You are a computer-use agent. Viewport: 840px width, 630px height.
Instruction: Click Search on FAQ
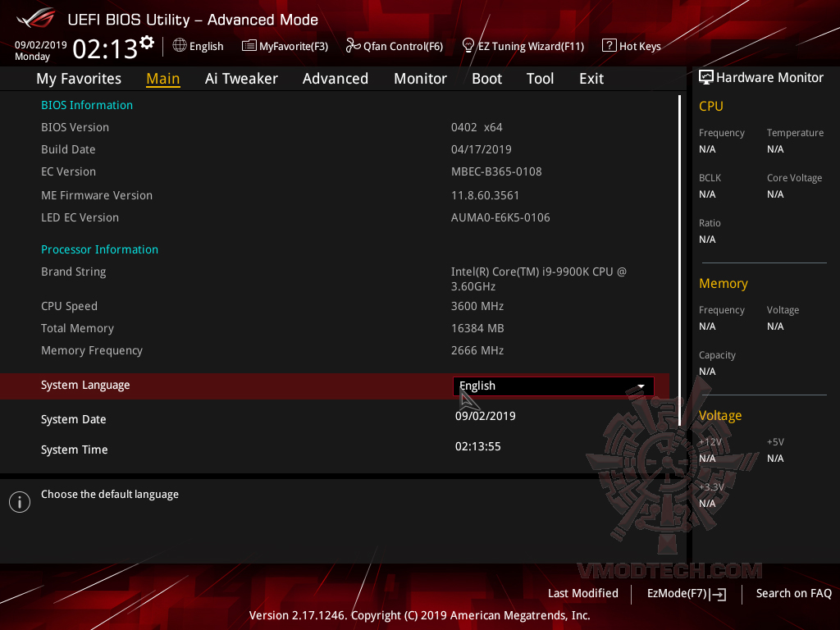[793, 593]
